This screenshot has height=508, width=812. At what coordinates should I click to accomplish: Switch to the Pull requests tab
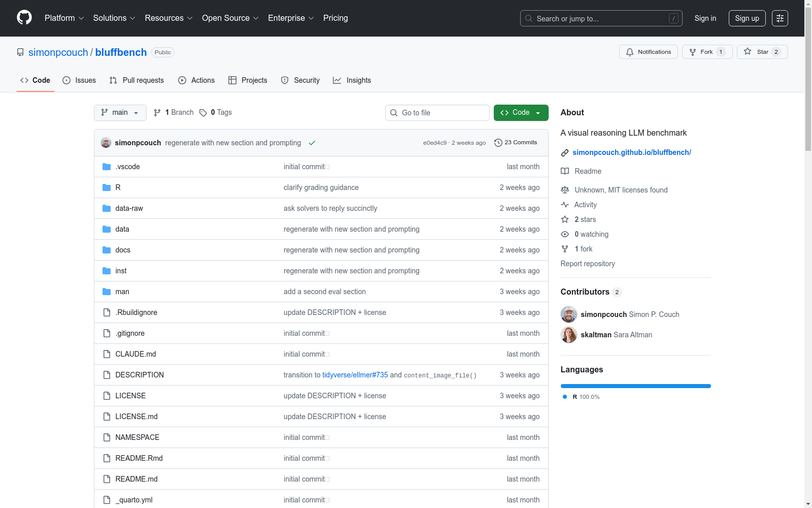point(137,80)
